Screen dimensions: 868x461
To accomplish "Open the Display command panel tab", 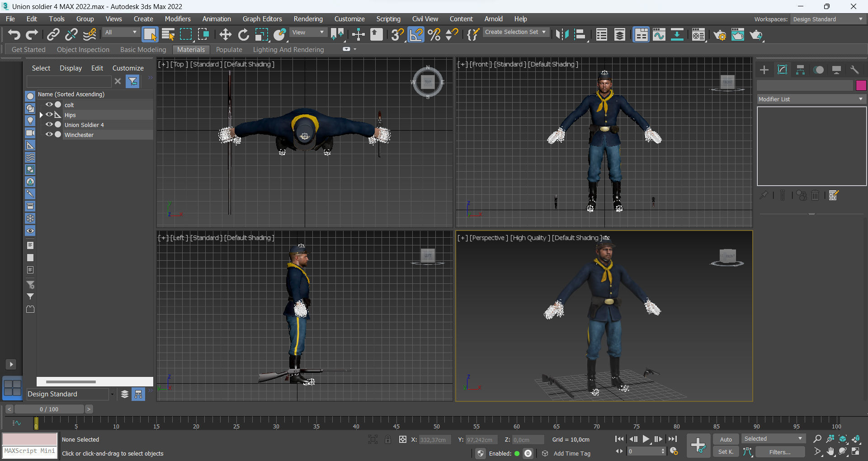I will [x=836, y=70].
